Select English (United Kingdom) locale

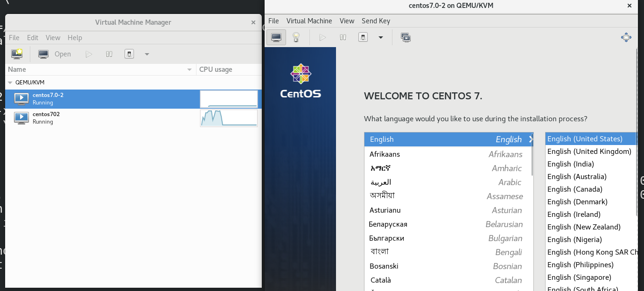[591, 152]
